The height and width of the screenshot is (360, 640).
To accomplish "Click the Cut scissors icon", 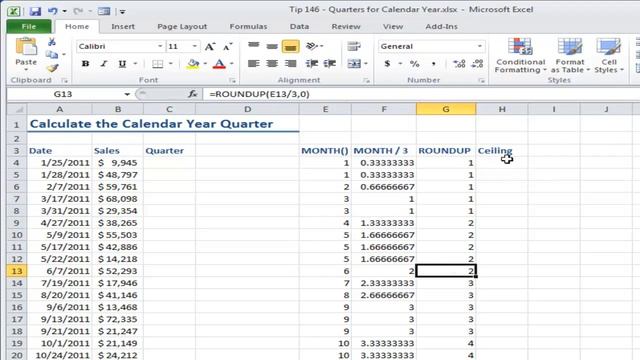I will pyautogui.click(x=52, y=42).
